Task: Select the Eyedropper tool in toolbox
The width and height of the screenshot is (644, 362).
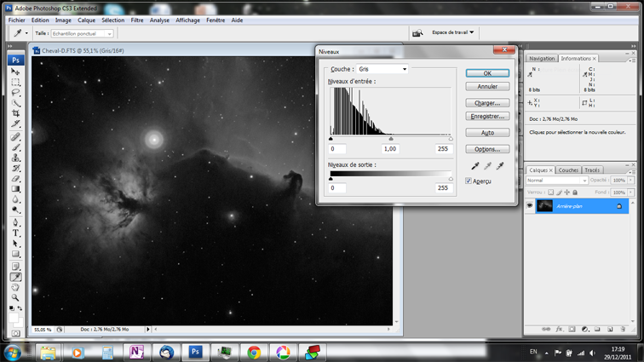Action: click(15, 277)
